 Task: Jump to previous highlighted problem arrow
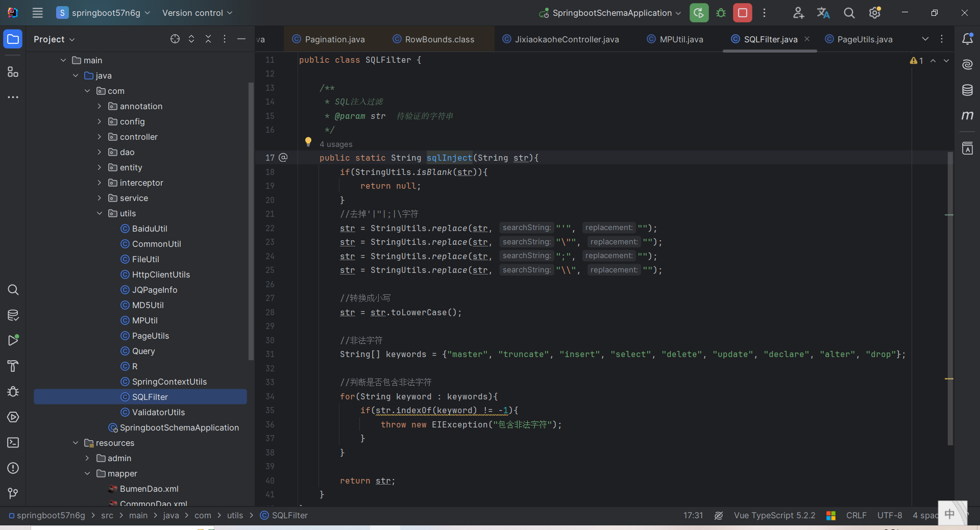coord(933,61)
